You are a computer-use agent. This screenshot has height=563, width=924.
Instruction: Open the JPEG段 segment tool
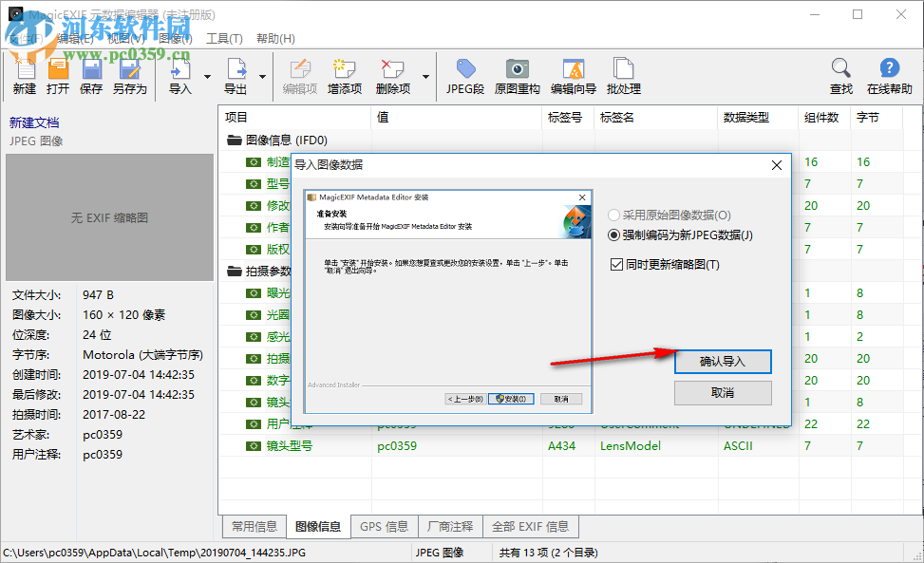[x=465, y=77]
